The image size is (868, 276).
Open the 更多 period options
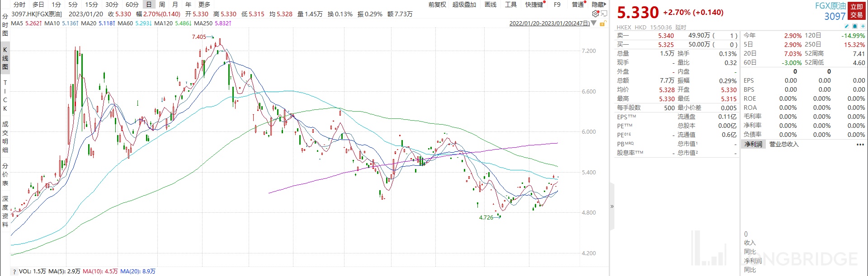pos(204,5)
